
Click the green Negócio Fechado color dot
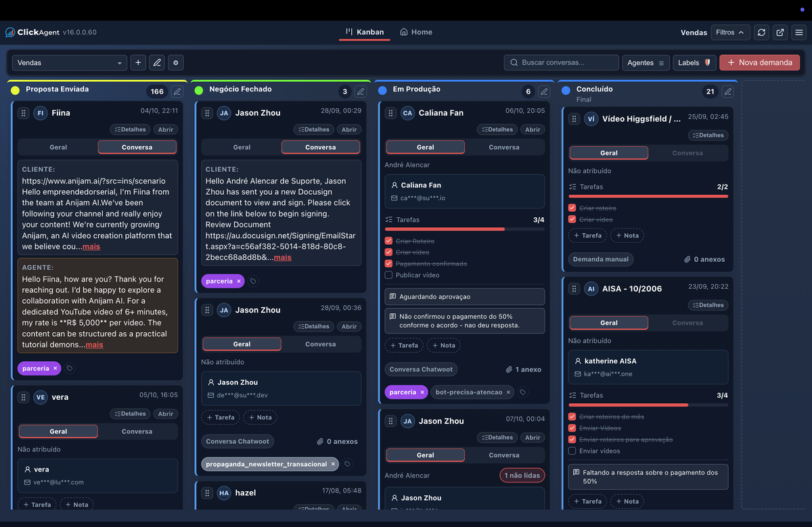pyautogui.click(x=198, y=90)
